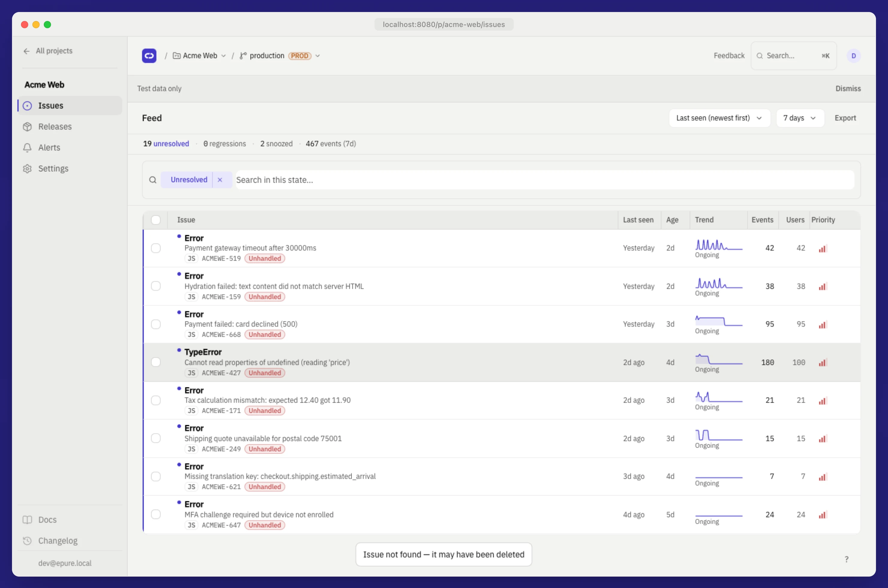Click the branch icon beside production

pyautogui.click(x=243, y=56)
